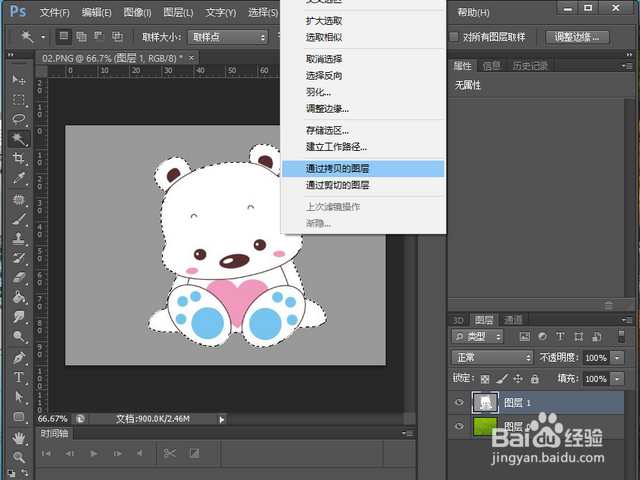Viewport: 640px width, 480px height.
Task: Open the layer filter 类型 dropdown
Action: [x=478, y=336]
